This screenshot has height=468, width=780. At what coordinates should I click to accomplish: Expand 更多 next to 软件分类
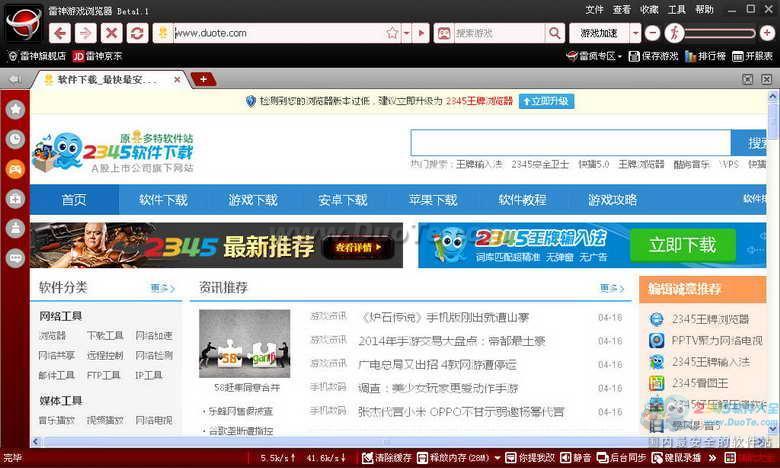[163, 288]
